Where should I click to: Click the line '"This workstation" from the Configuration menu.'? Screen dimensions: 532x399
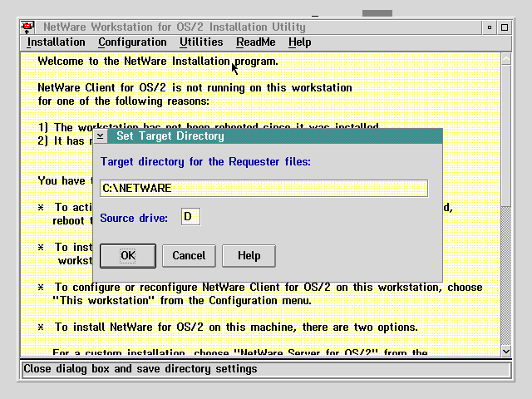tap(182, 301)
